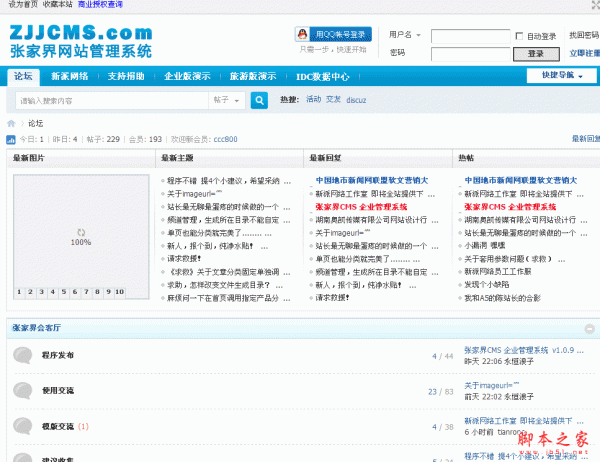Click the discuz hot search keyword
This screenshot has height=462, width=600.
pyautogui.click(x=356, y=100)
